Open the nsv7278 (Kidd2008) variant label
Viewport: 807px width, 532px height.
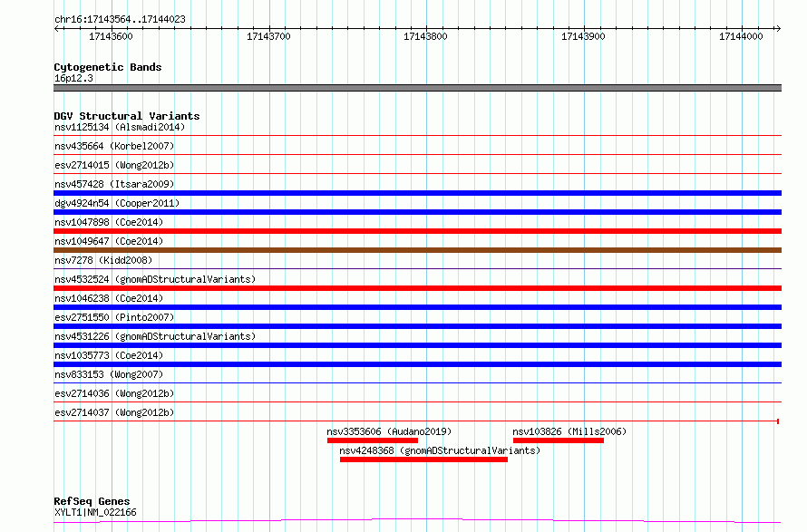(x=103, y=260)
